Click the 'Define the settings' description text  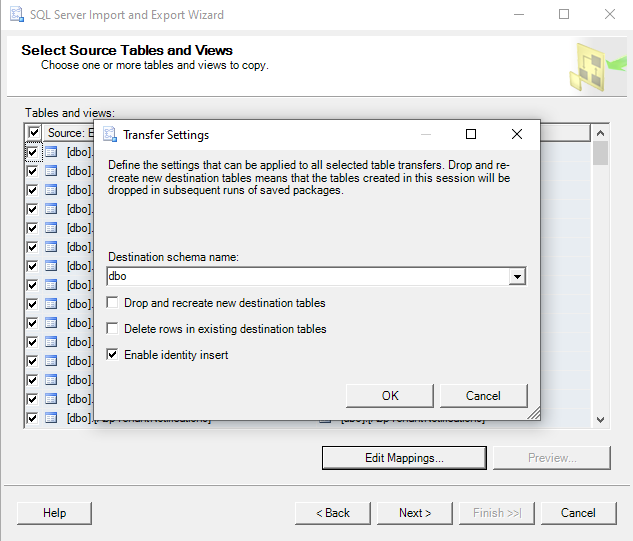click(309, 178)
